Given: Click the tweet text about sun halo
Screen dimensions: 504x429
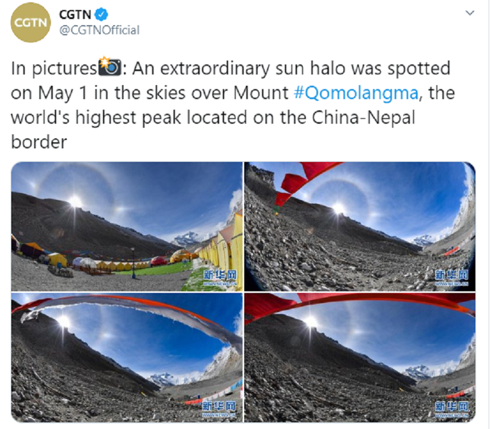Looking at the screenshot, I should [x=233, y=105].
